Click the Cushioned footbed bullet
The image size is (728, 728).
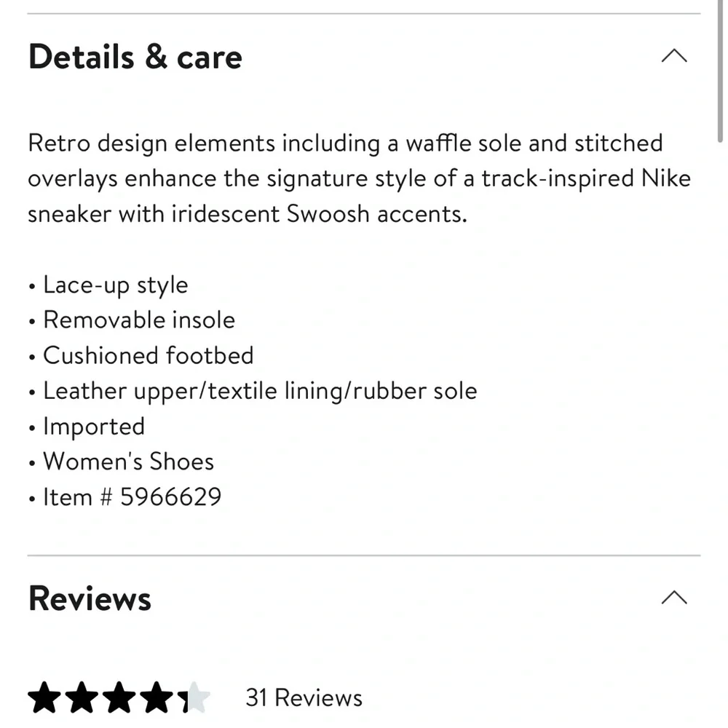(x=148, y=355)
